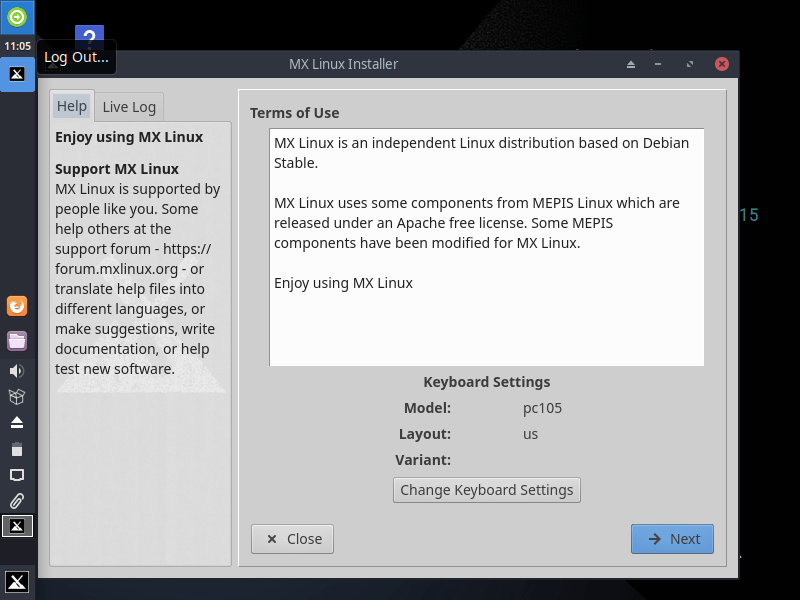The height and width of the screenshot is (600, 800).
Task: Click the display screen tray icon
Action: coord(17,475)
